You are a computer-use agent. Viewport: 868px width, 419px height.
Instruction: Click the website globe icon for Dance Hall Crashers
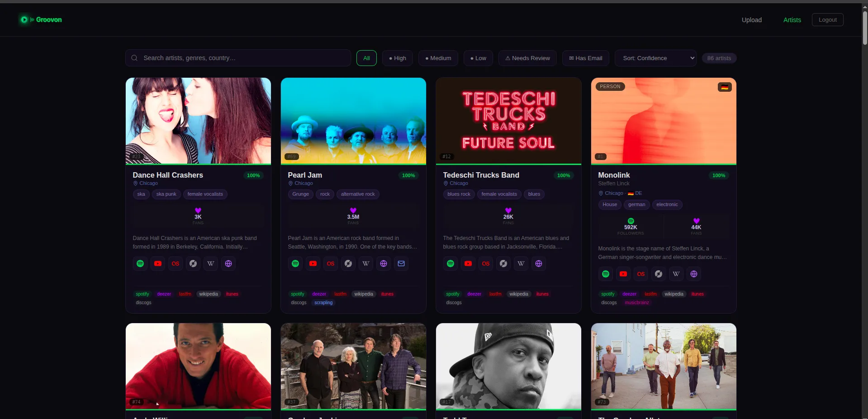coord(228,264)
